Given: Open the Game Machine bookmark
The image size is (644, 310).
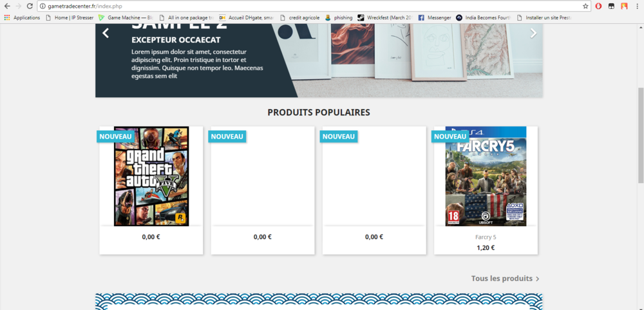Looking at the screenshot, I should pyautogui.click(x=126, y=17).
